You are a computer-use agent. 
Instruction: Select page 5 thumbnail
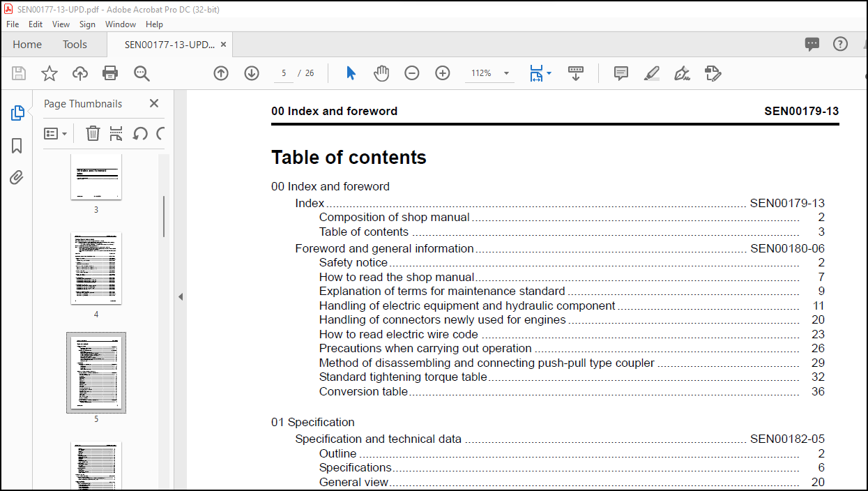click(96, 372)
